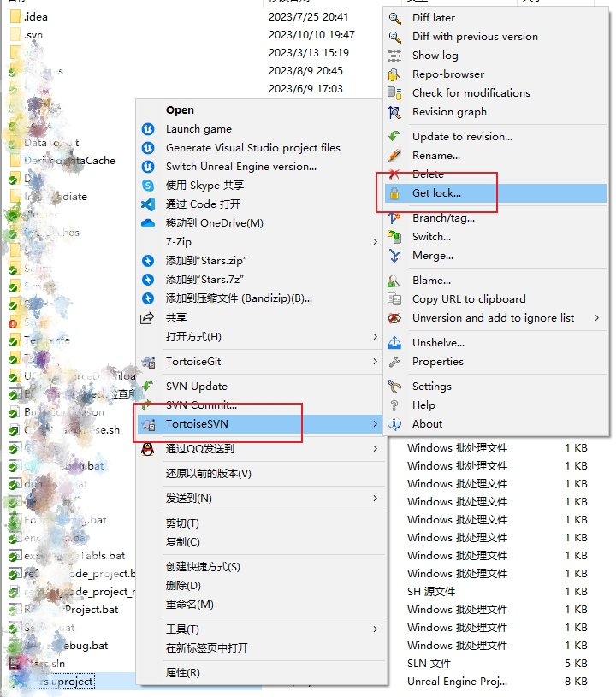Image resolution: width=616 pixels, height=697 pixels.
Task: Choose SVN Update in the context menu
Action: [196, 387]
